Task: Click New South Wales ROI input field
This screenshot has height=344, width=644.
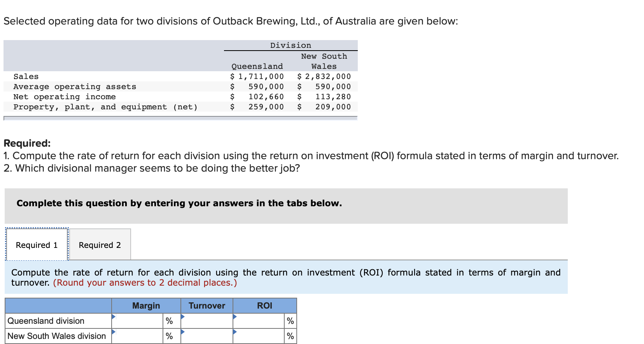Action: (x=259, y=335)
